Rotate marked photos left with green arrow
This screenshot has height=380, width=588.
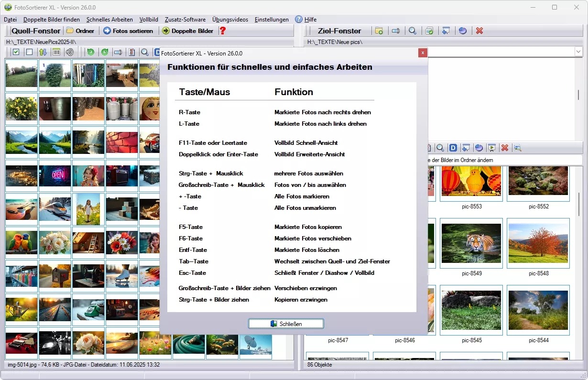click(90, 52)
